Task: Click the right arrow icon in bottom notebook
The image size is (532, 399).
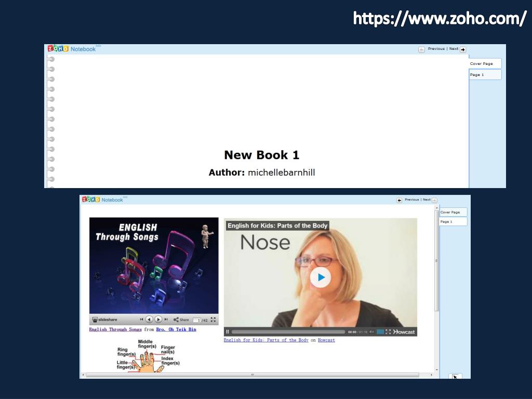Action: 434,200
